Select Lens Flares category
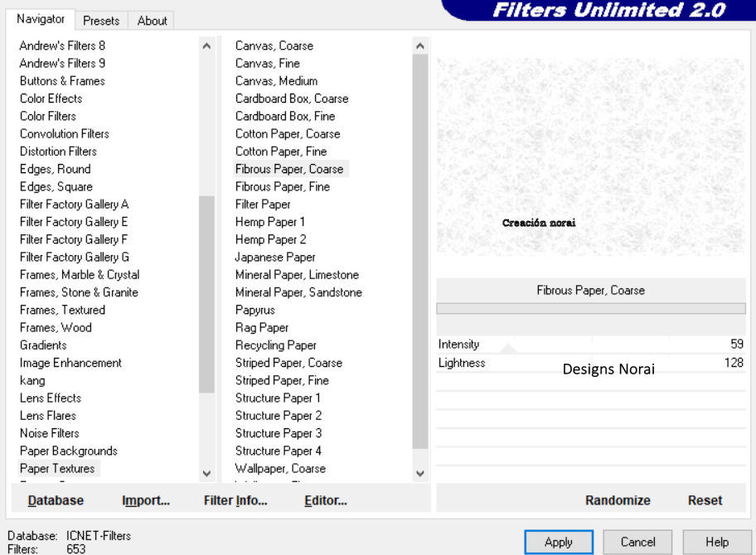756x555 pixels. 48,416
